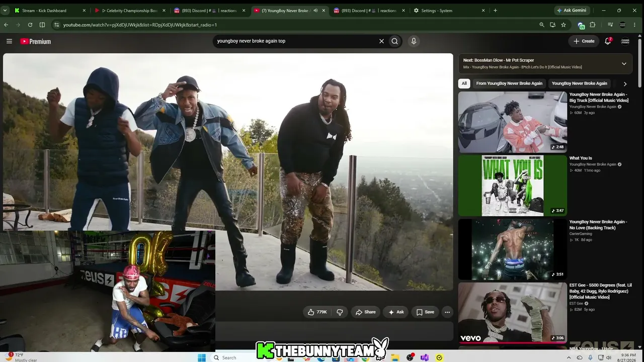This screenshot has height=362, width=644.
Task: Open Ask Gemini in Chrome
Action: pos(571,11)
